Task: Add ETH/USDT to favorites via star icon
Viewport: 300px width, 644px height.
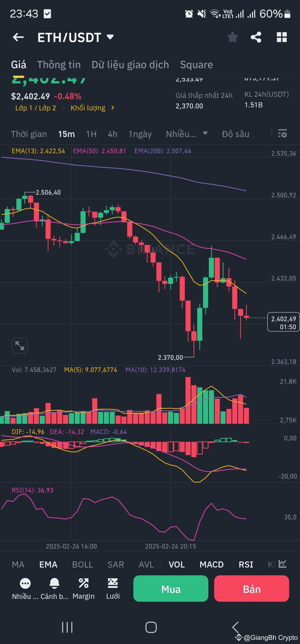Action: point(232,37)
